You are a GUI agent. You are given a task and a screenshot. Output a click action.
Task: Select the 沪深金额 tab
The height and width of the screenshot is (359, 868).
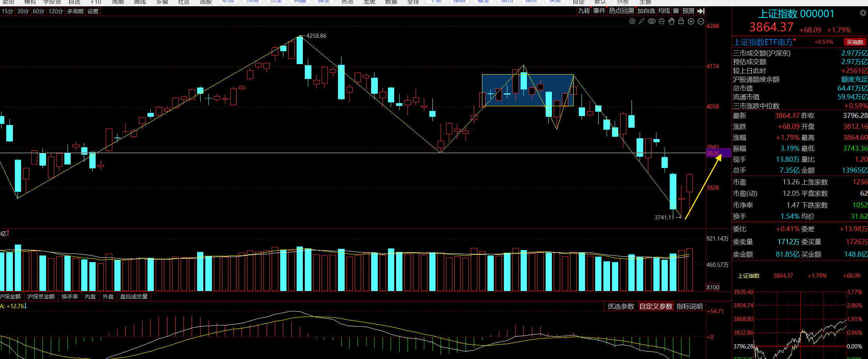11,296
